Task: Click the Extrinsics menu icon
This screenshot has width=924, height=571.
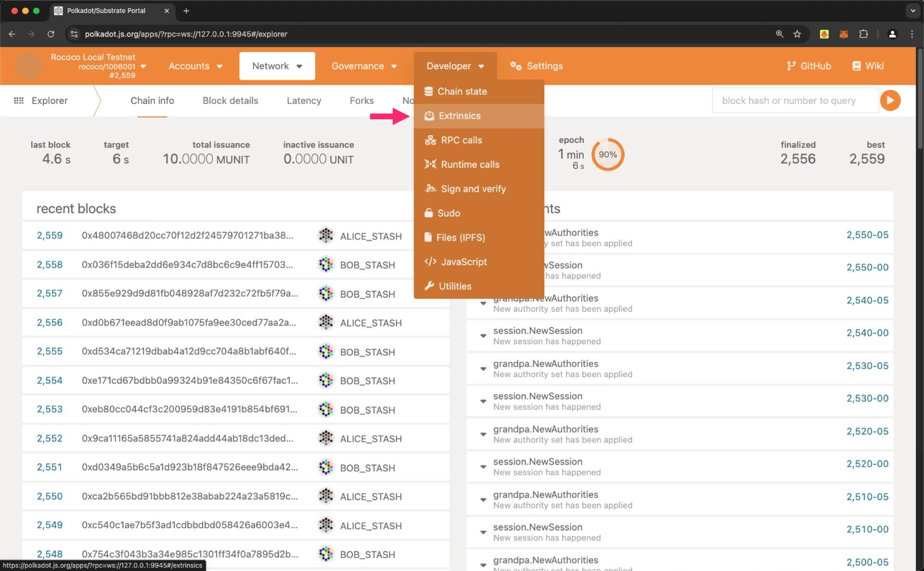Action: click(429, 116)
